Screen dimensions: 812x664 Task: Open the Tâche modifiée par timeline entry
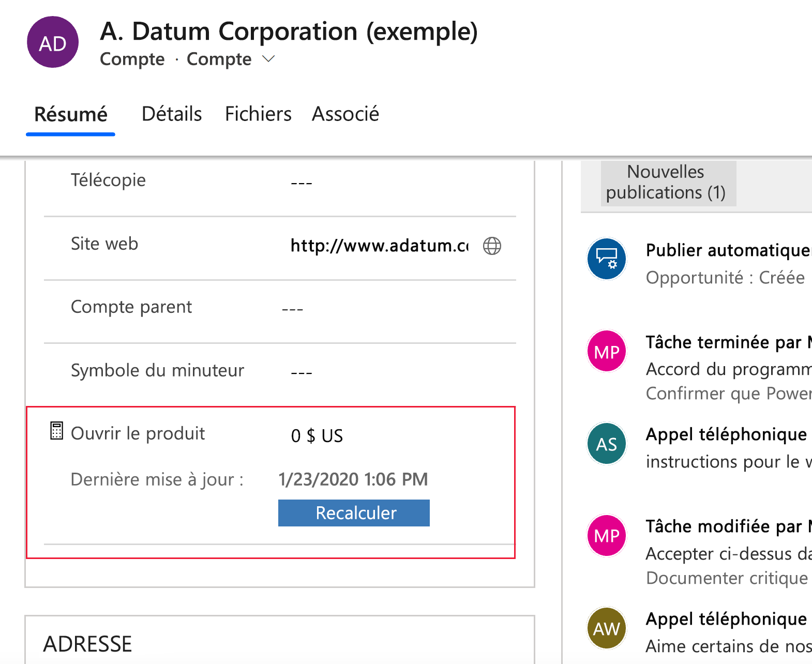(x=729, y=526)
